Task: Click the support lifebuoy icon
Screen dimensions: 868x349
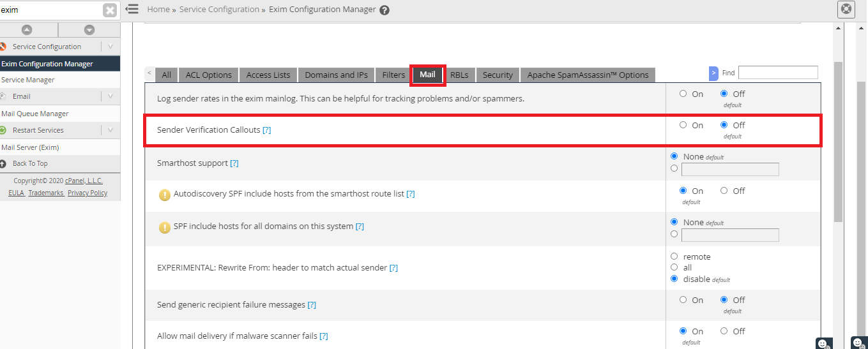Action: click(x=846, y=10)
